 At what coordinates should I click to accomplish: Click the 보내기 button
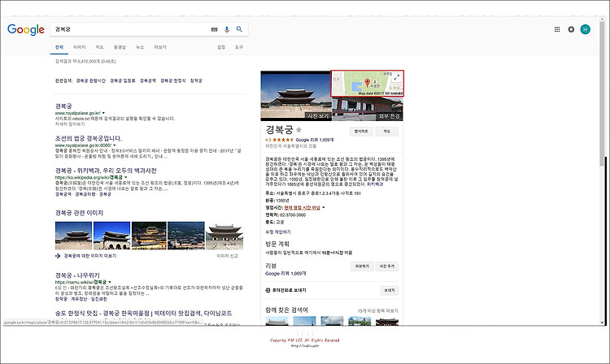(390, 291)
